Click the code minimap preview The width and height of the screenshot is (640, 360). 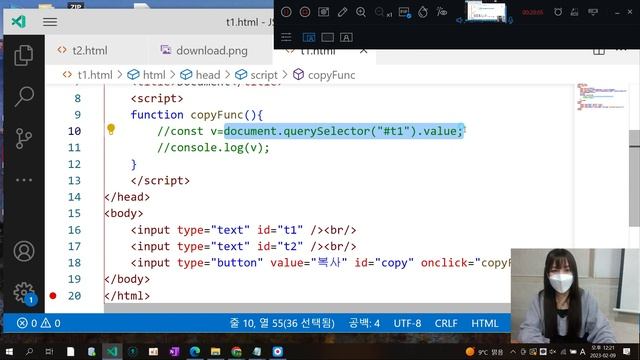[601, 97]
